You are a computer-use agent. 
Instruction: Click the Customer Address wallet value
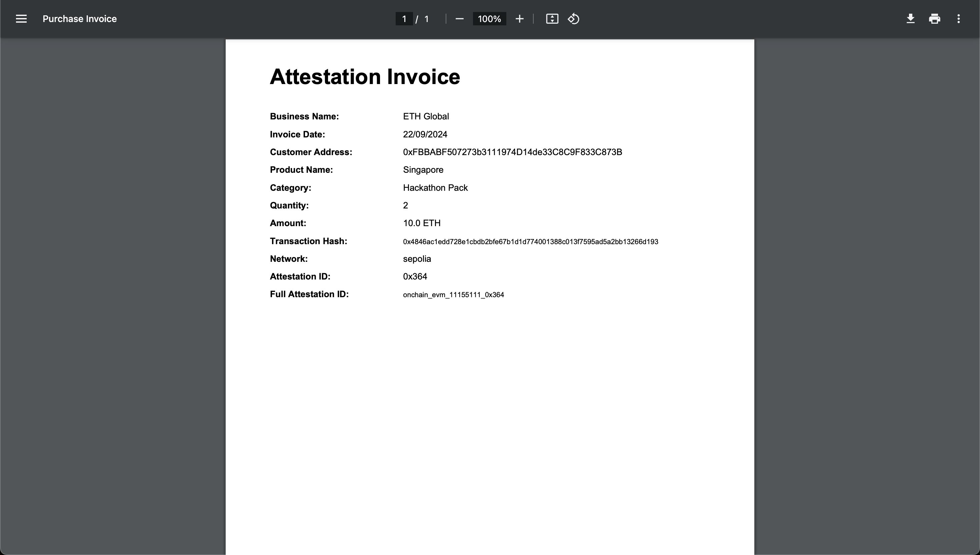pyautogui.click(x=512, y=151)
